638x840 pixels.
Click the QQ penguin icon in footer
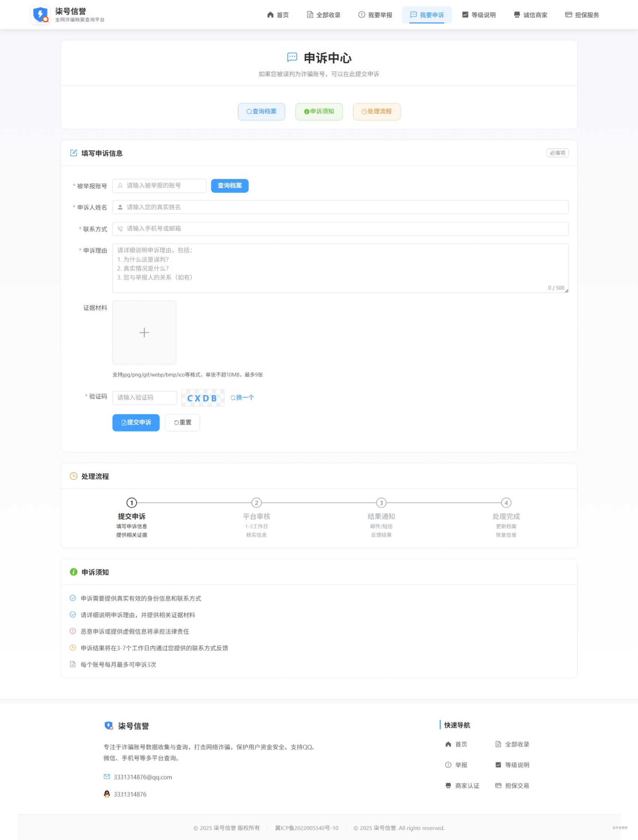click(x=107, y=794)
